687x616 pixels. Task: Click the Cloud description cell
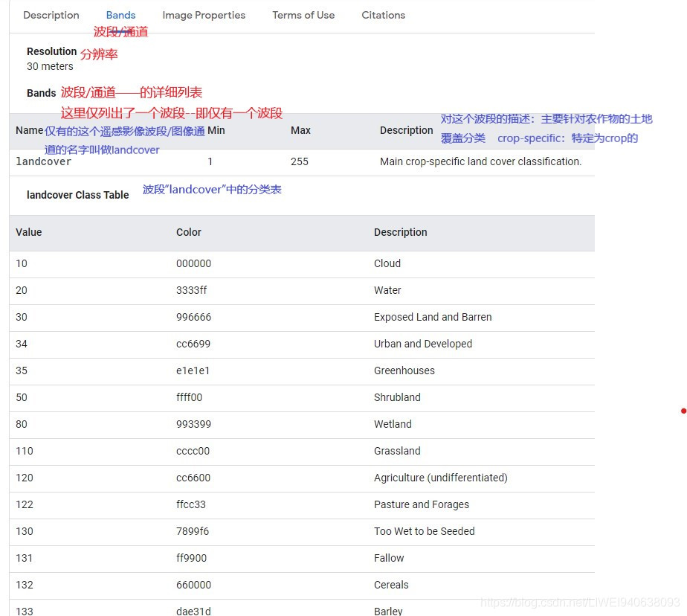pyautogui.click(x=387, y=263)
